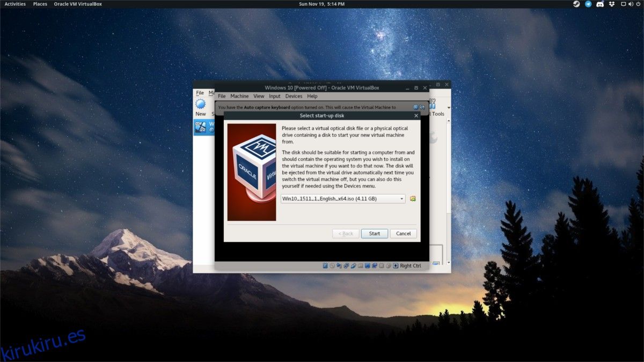The image size is (644, 362).
Task: Click Activities in the top panel
Action: 14,4
